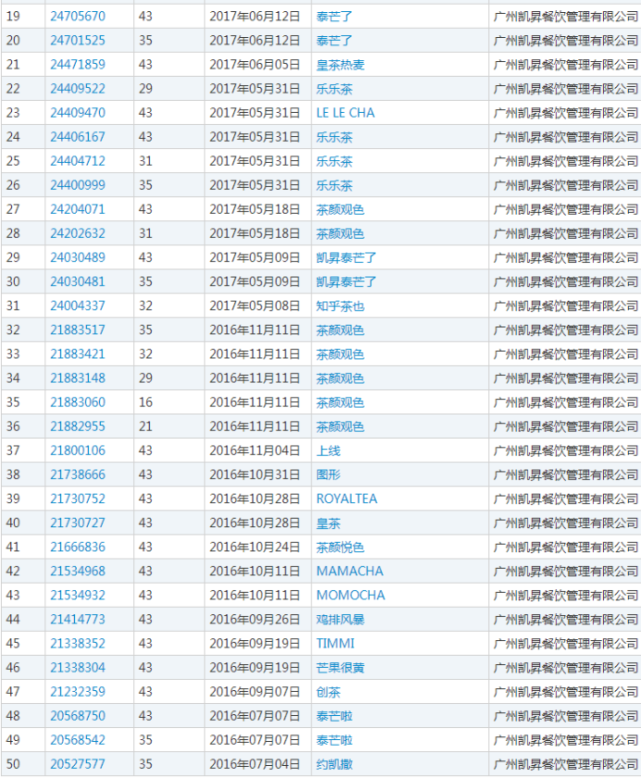This screenshot has width=641, height=778.
Task: Click application number 21730752
Action: click(78, 499)
